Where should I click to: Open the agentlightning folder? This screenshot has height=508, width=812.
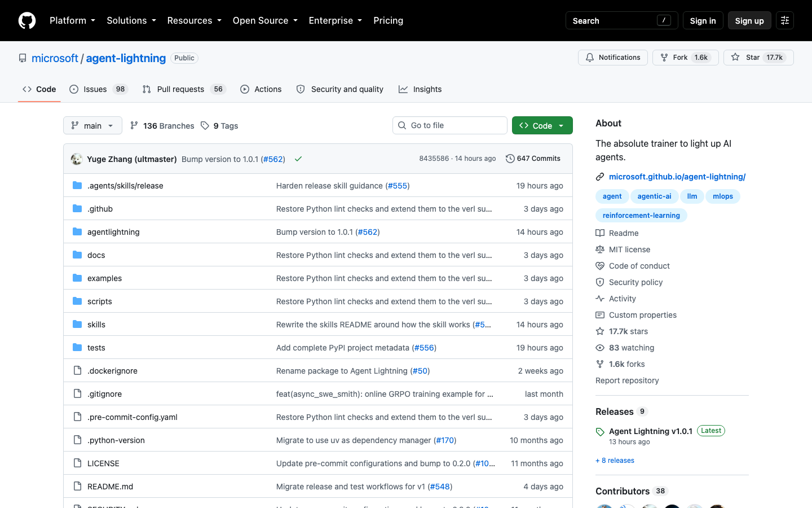pos(113,232)
